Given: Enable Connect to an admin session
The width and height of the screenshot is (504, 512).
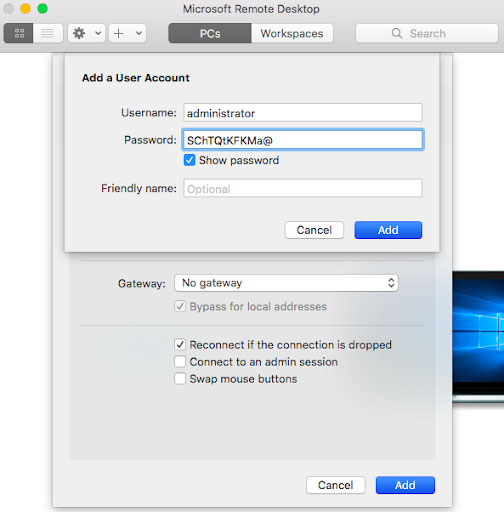Looking at the screenshot, I should click(180, 362).
